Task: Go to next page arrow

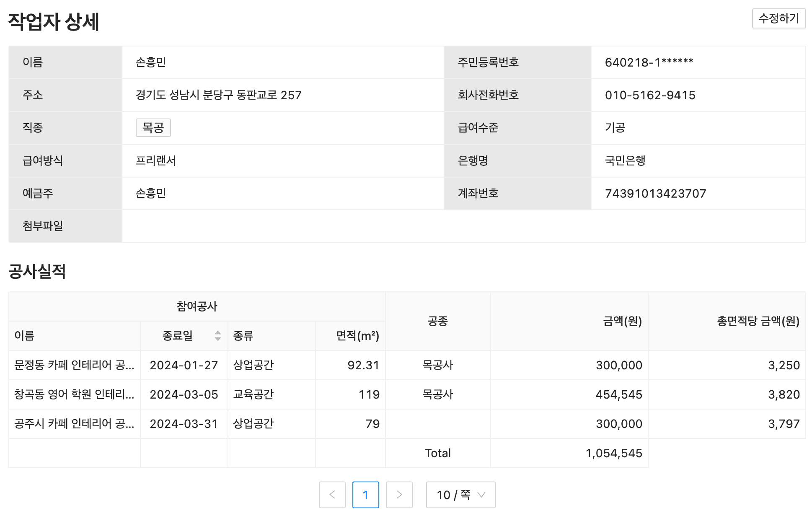Action: [x=399, y=495]
